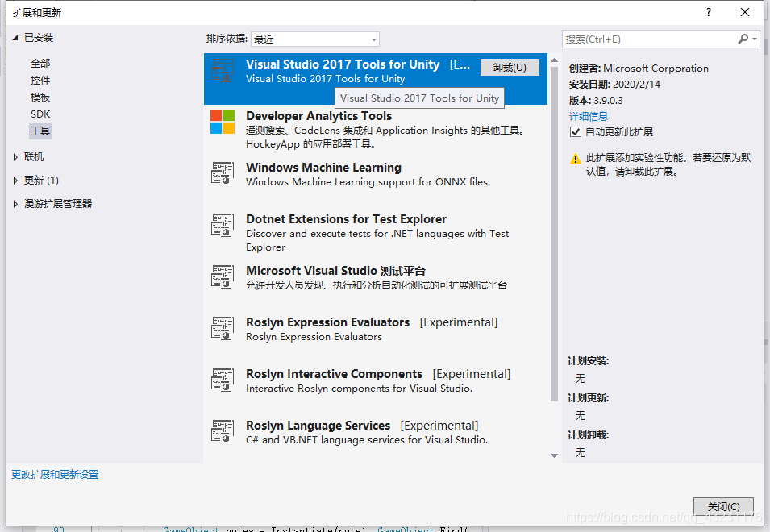Screen dimensions: 770x532
Task: Select the 全部 category
Action: (40, 64)
